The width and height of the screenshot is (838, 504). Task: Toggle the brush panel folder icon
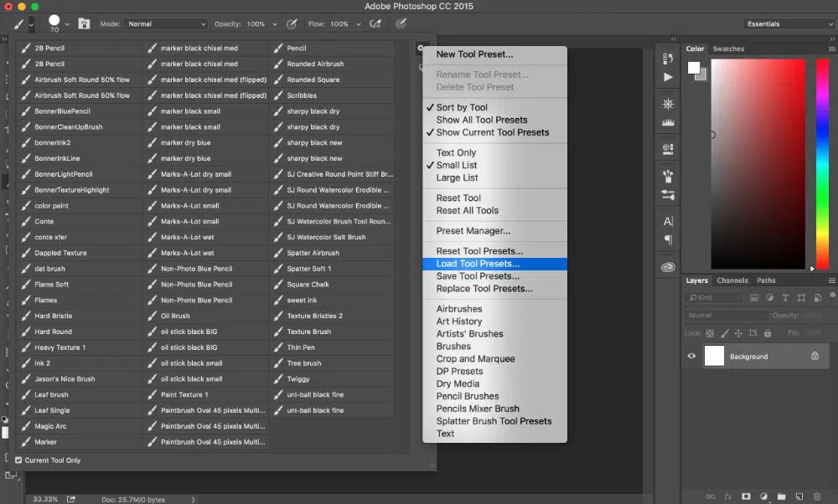84,24
